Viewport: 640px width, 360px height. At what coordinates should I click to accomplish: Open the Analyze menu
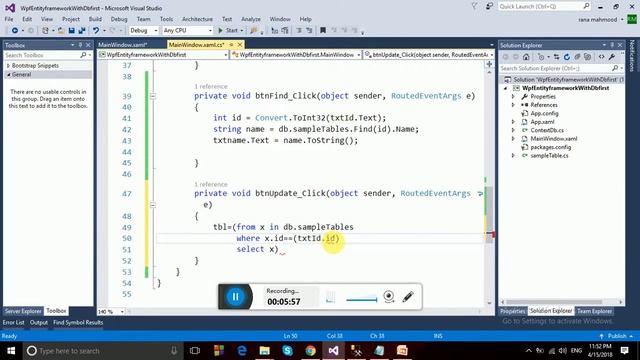pyautogui.click(x=251, y=19)
